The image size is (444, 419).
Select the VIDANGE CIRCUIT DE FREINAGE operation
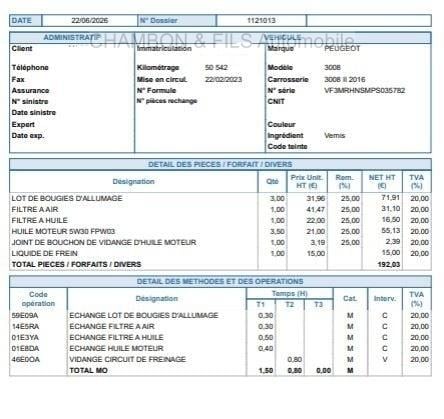click(x=127, y=359)
